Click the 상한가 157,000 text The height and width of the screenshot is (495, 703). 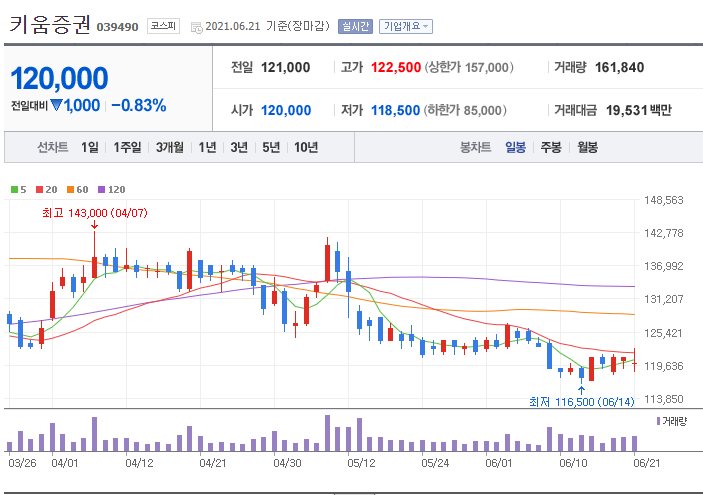pos(469,68)
